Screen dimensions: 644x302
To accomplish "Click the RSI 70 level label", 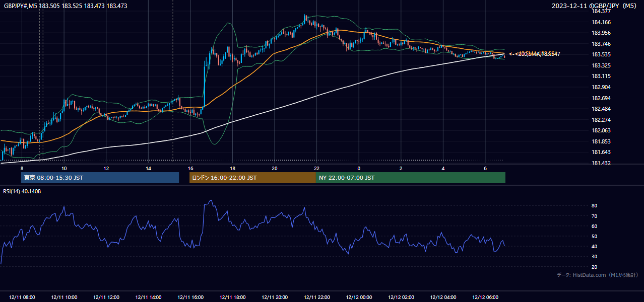I will pyautogui.click(x=594, y=216).
